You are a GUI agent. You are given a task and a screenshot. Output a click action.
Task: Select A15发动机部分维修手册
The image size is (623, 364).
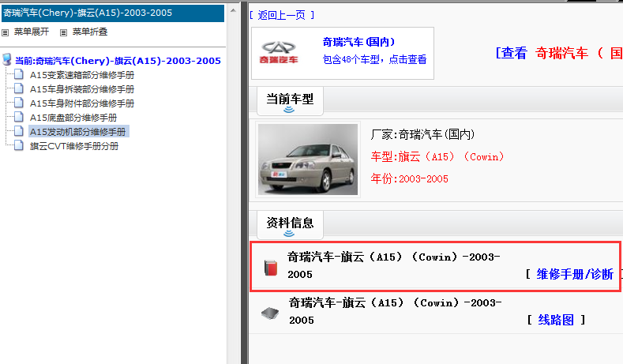click(78, 132)
